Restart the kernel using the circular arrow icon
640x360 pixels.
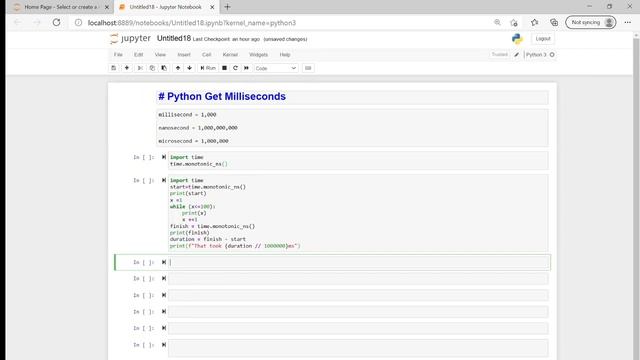pos(235,68)
